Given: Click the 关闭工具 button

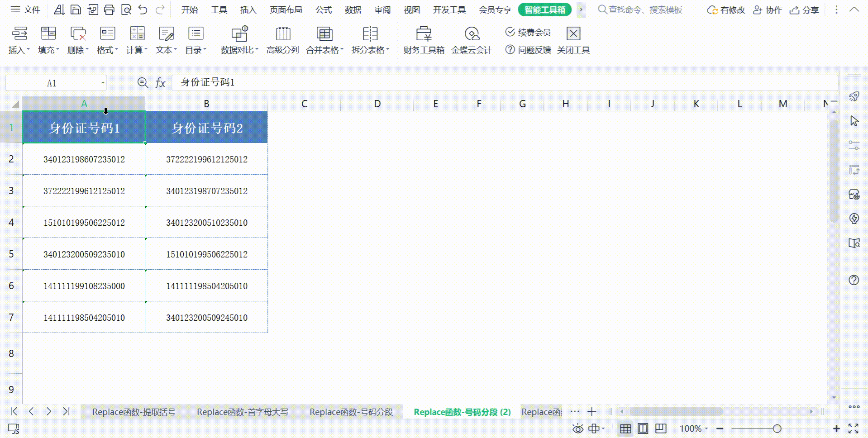Looking at the screenshot, I should click(x=573, y=40).
